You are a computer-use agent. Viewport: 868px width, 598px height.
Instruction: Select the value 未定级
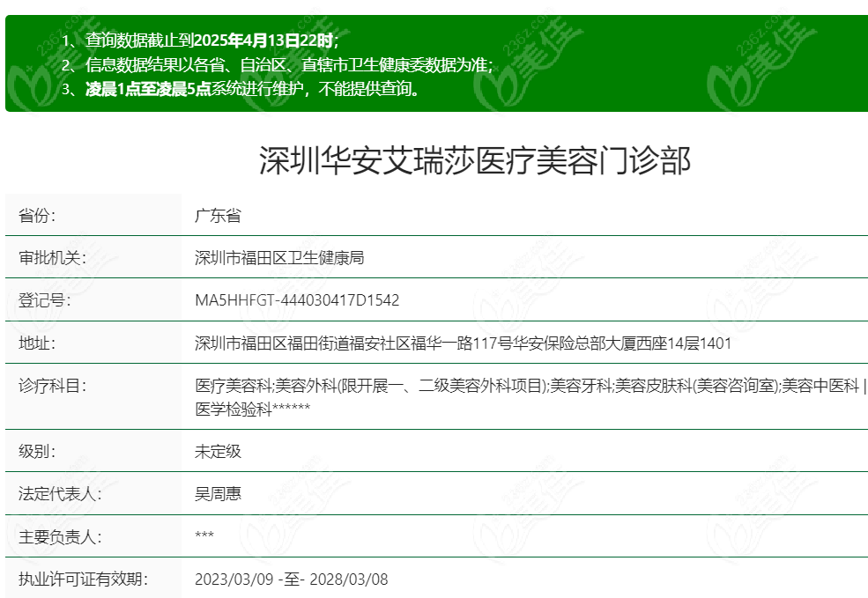point(219,451)
